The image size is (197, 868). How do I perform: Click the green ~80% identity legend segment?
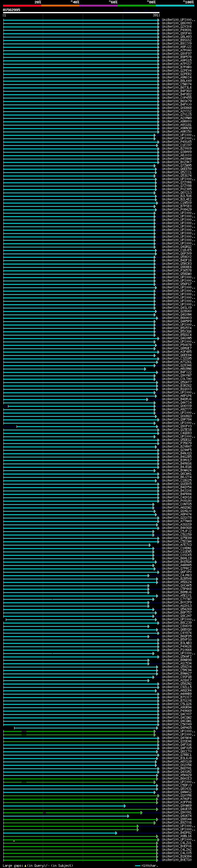click(x=137, y=6)
